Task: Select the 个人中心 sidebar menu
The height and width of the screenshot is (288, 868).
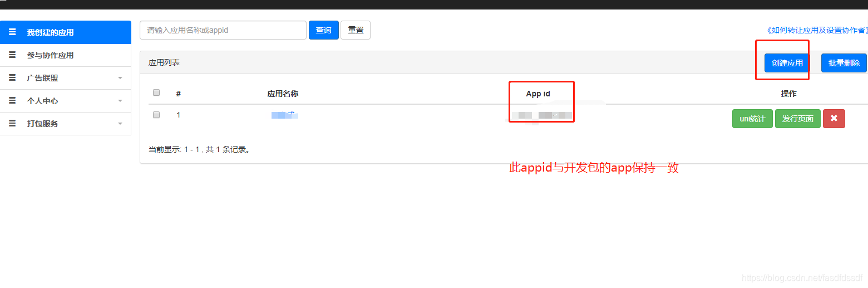Action: pos(66,101)
